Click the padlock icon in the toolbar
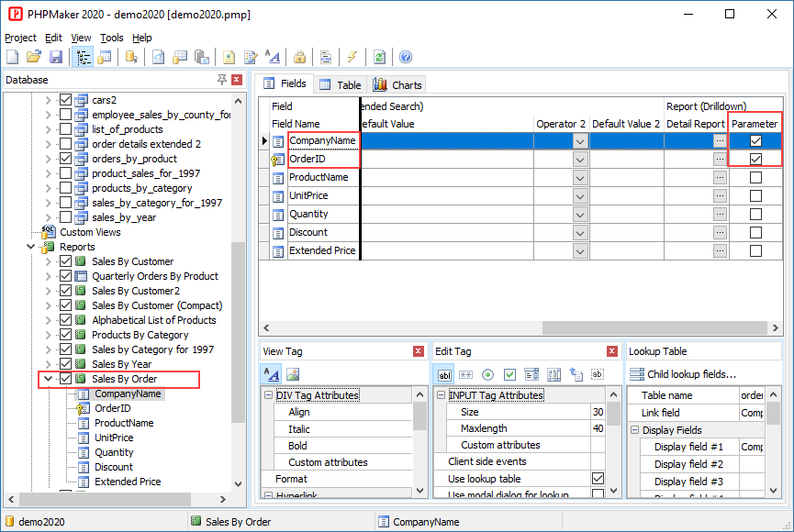 point(299,58)
